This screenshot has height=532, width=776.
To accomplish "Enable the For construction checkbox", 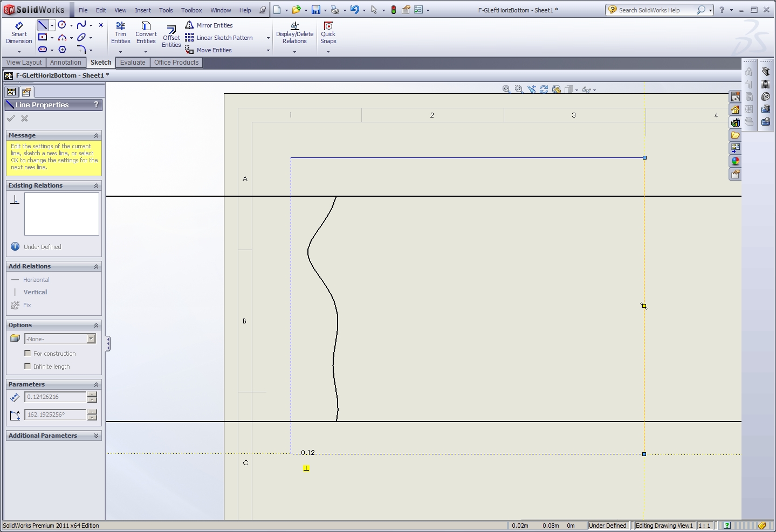I will pyautogui.click(x=28, y=354).
